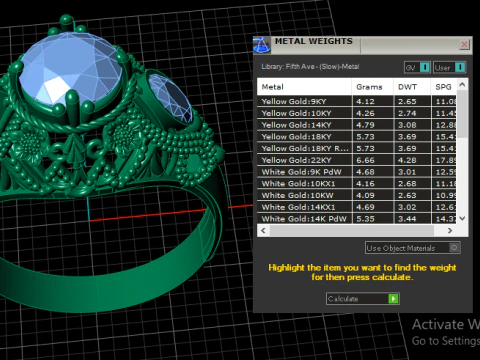Select the White Gold:10KX1 row
480x360 pixels.
coord(357,184)
